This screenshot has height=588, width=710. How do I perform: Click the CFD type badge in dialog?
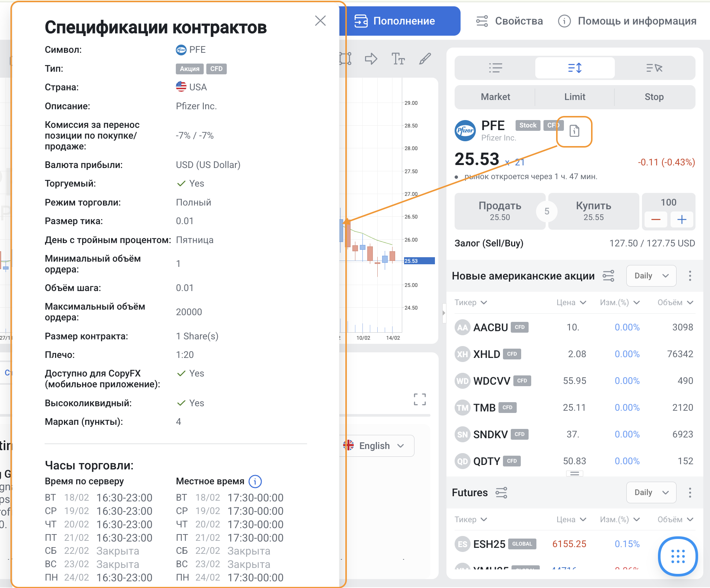216,69
